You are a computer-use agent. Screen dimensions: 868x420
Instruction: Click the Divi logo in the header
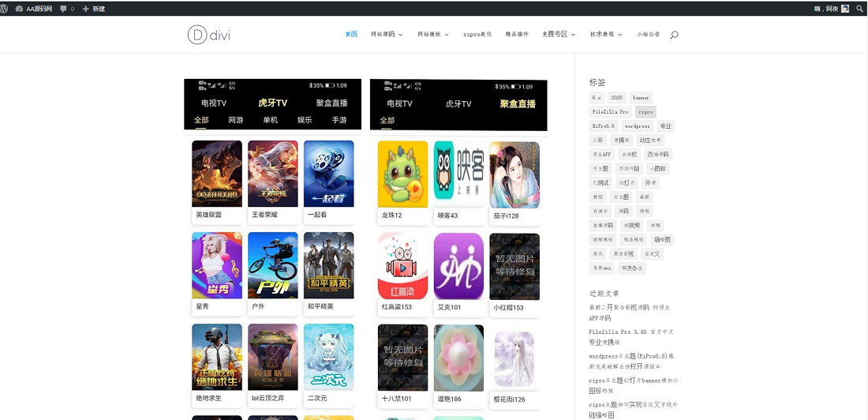(x=208, y=35)
